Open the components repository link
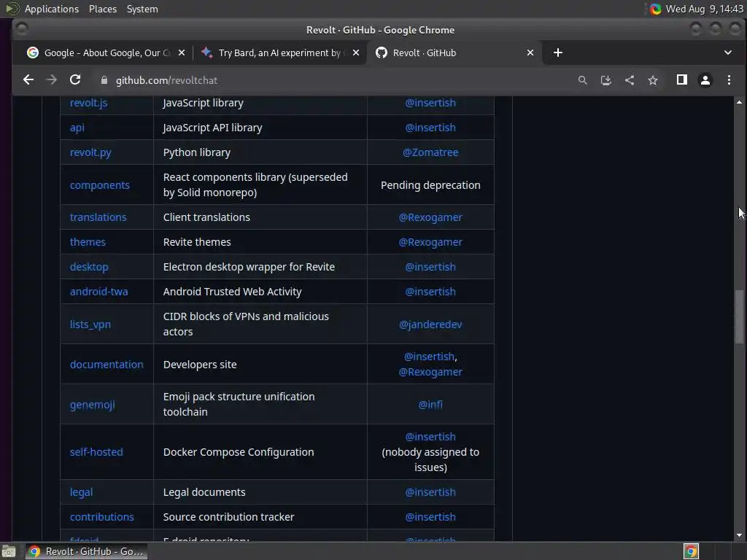The width and height of the screenshot is (747, 560). (x=99, y=185)
